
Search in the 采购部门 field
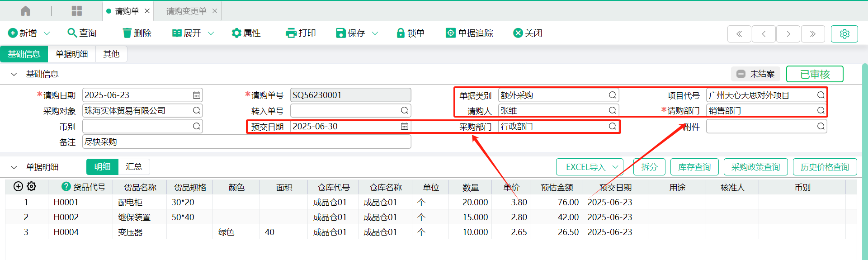[x=612, y=126]
